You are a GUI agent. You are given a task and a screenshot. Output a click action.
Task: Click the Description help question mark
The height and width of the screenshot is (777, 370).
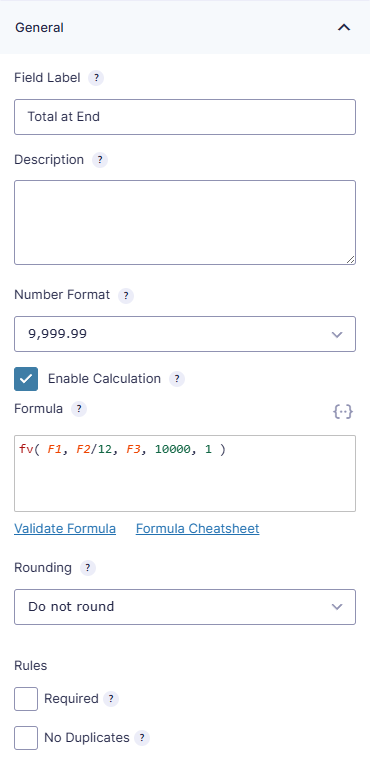tap(100, 160)
